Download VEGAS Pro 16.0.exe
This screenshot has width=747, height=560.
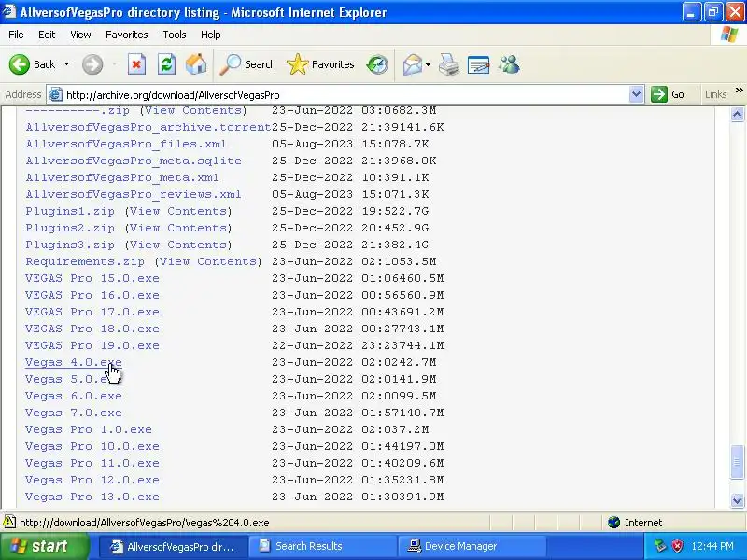click(92, 295)
